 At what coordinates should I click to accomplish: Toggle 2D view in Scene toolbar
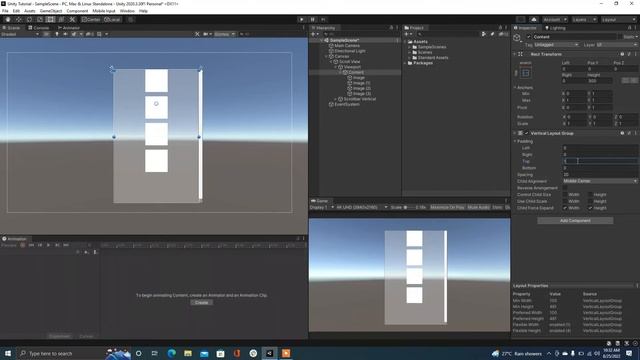tap(46, 34)
